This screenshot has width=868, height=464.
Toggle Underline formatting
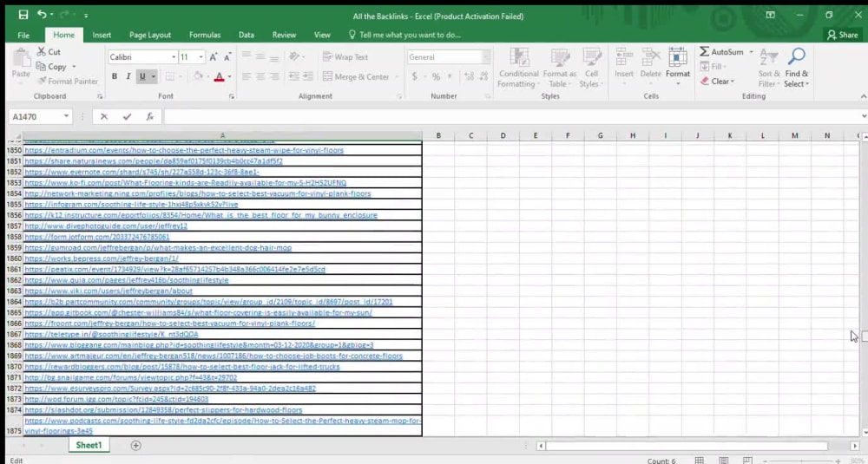coord(142,76)
